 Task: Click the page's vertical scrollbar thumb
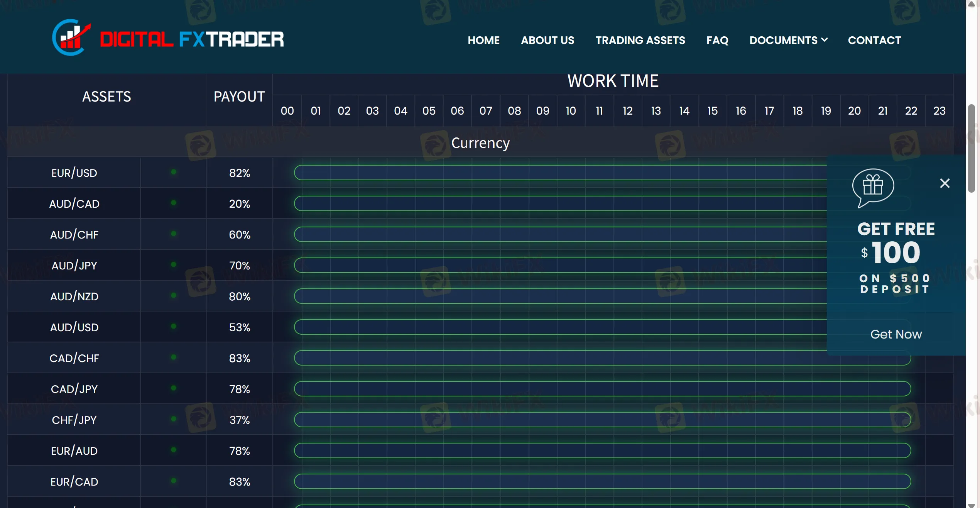point(972,149)
